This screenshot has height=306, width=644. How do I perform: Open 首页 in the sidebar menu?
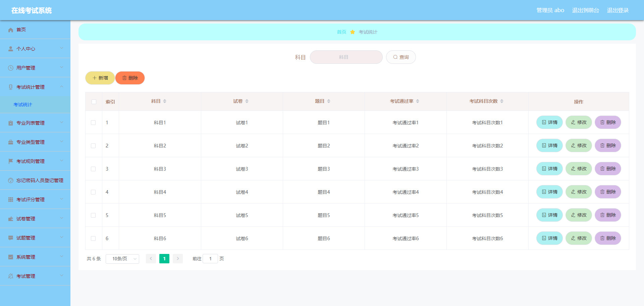[x=35, y=30]
